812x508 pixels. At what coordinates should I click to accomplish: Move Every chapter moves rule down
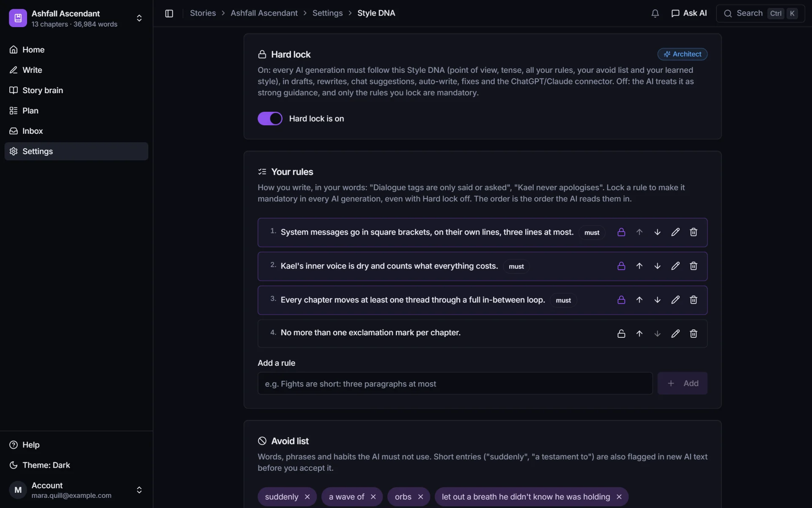(x=657, y=300)
